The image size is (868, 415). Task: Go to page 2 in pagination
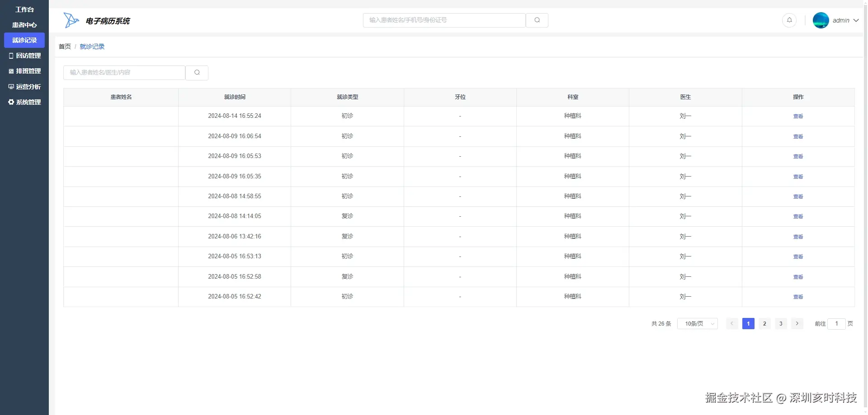pyautogui.click(x=764, y=324)
